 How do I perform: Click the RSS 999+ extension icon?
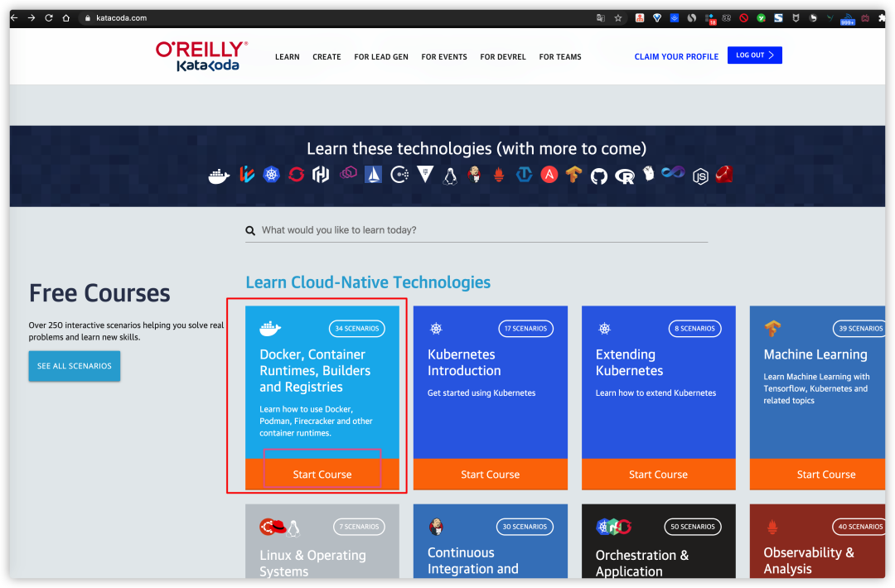tap(848, 19)
